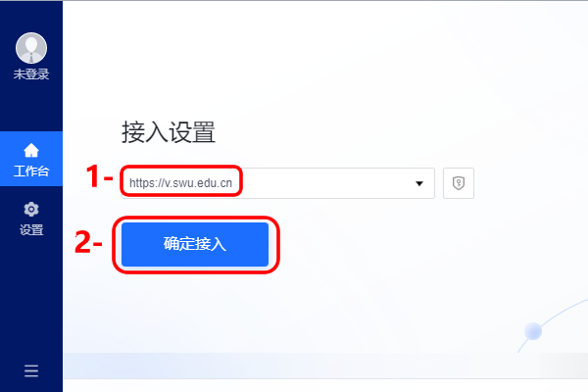Open the gear icon in the sidebar
This screenshot has height=392, width=588.
[x=31, y=209]
